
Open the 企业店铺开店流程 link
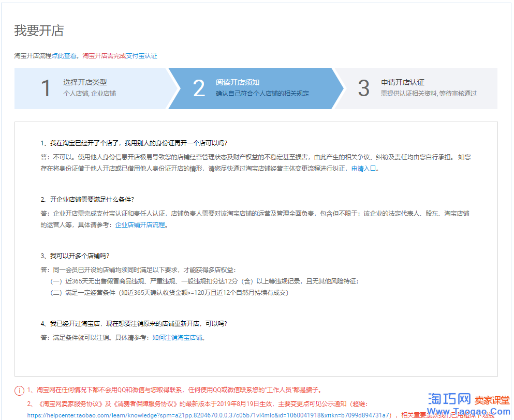tap(140, 224)
